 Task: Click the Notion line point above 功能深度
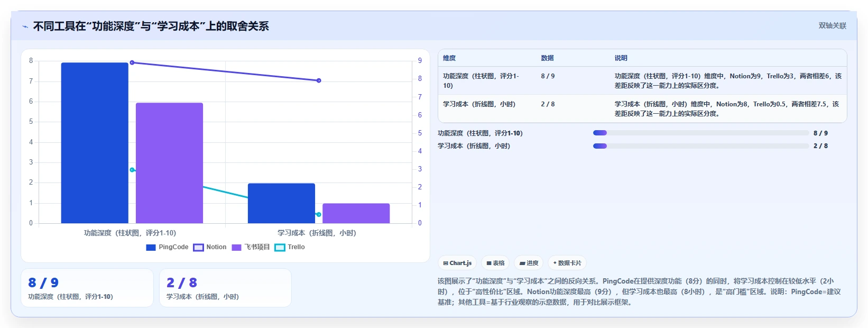pyautogui.click(x=132, y=62)
